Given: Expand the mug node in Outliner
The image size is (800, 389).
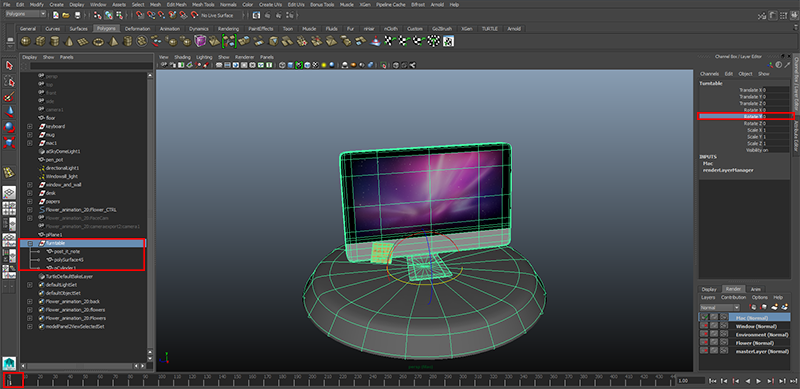Looking at the screenshot, I should [x=30, y=135].
